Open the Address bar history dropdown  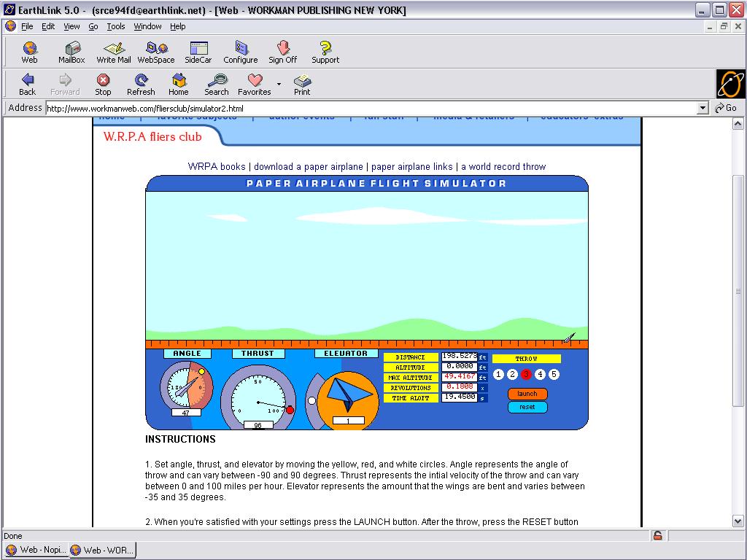tap(703, 108)
